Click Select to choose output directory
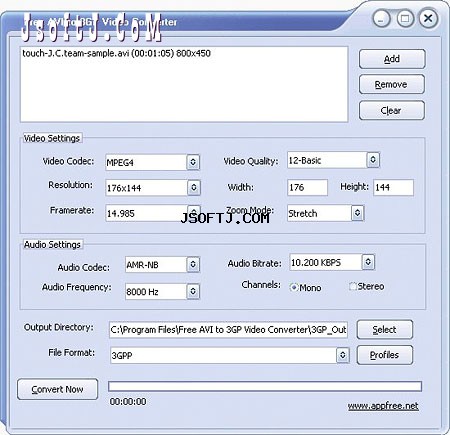Viewport: 450px width, 435px height. (x=385, y=330)
